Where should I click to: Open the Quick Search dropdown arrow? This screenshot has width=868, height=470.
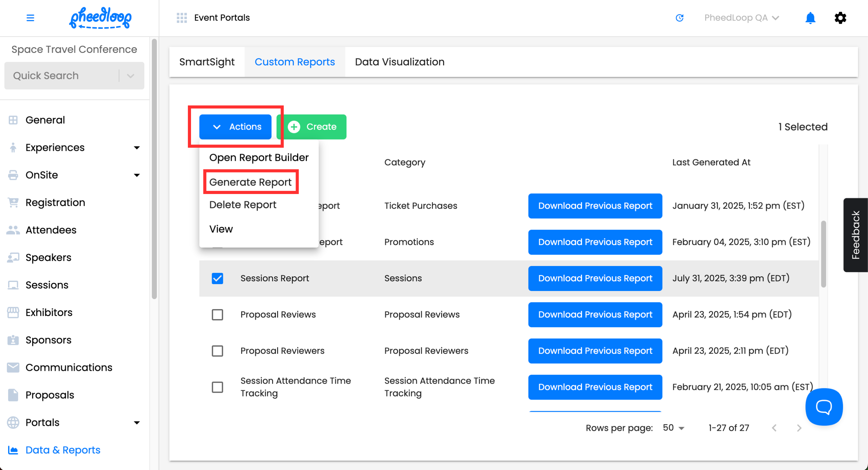coord(131,76)
